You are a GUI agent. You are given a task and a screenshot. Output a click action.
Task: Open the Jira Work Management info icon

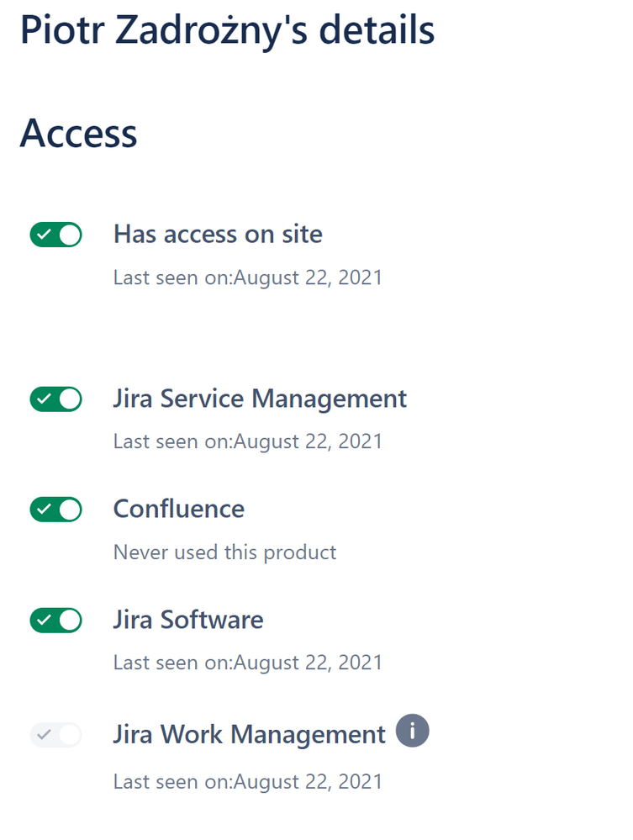pos(413,730)
